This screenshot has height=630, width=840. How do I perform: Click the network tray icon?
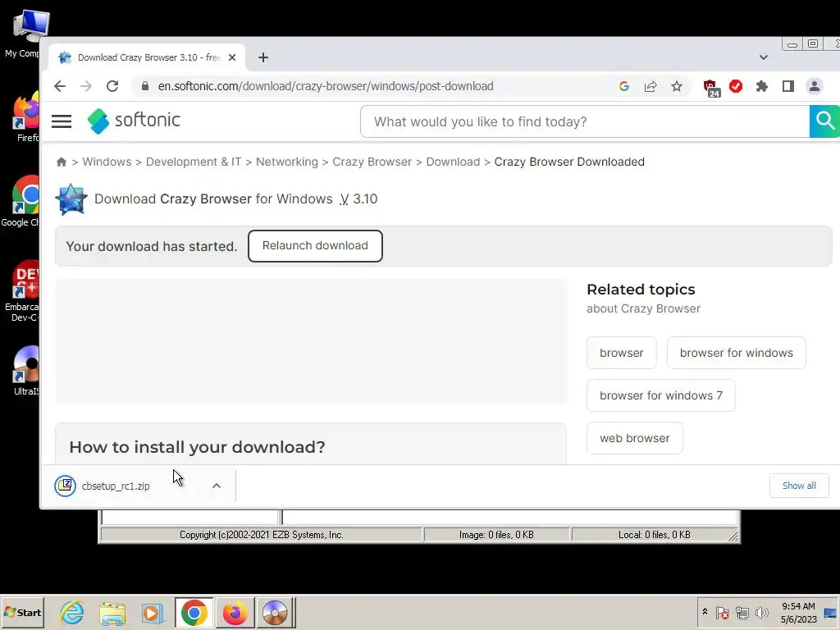pyautogui.click(x=742, y=612)
